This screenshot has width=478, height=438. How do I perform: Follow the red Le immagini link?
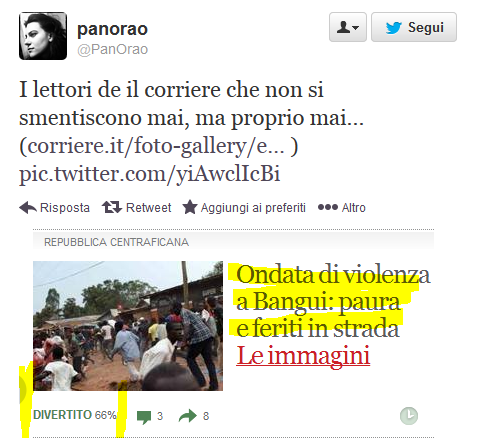[x=303, y=355]
